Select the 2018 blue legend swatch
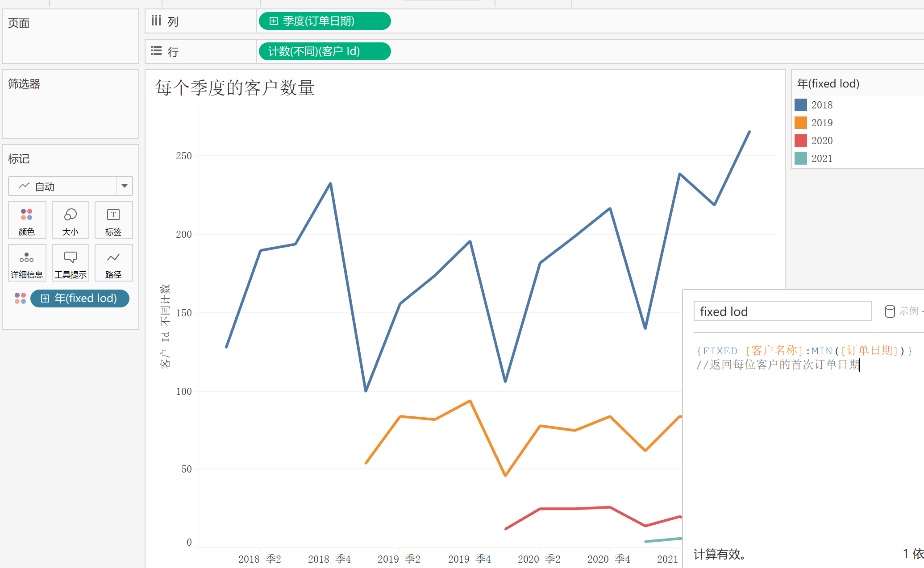 click(x=801, y=105)
